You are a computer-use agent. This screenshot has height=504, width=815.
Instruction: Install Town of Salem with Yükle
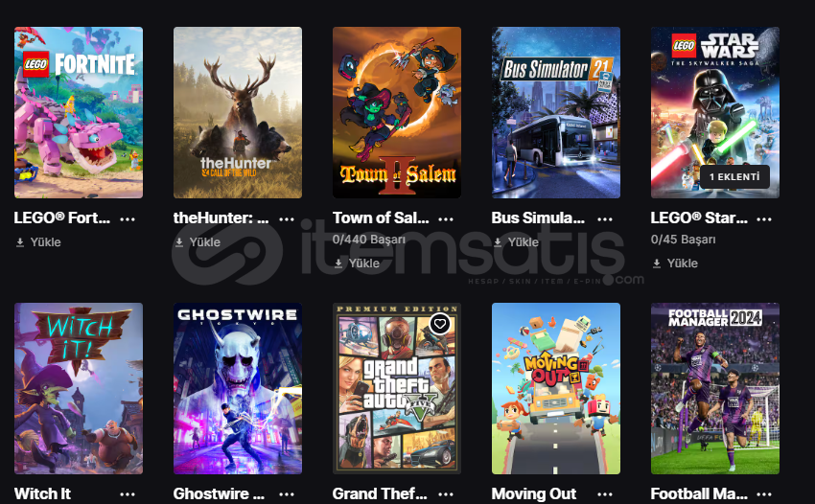[x=357, y=263]
